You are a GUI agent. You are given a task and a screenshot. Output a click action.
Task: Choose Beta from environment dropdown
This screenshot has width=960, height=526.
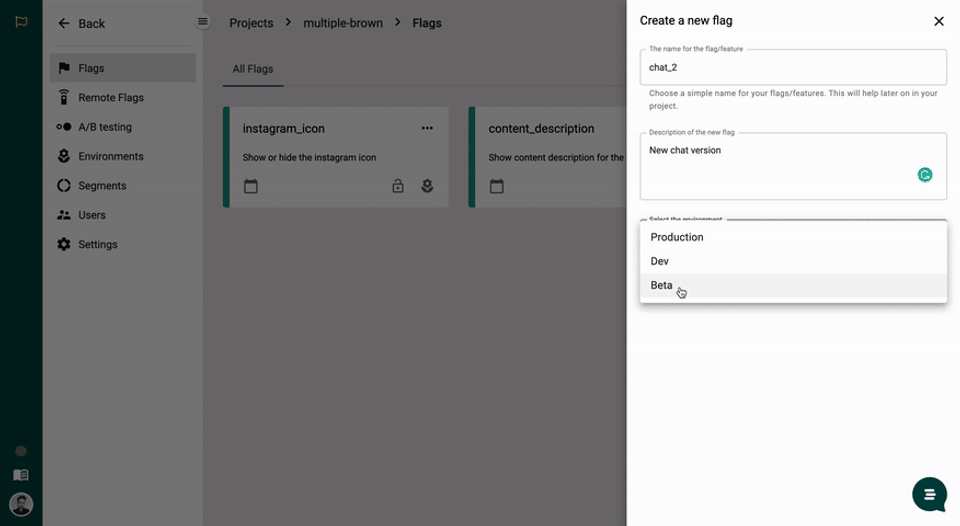click(x=793, y=285)
